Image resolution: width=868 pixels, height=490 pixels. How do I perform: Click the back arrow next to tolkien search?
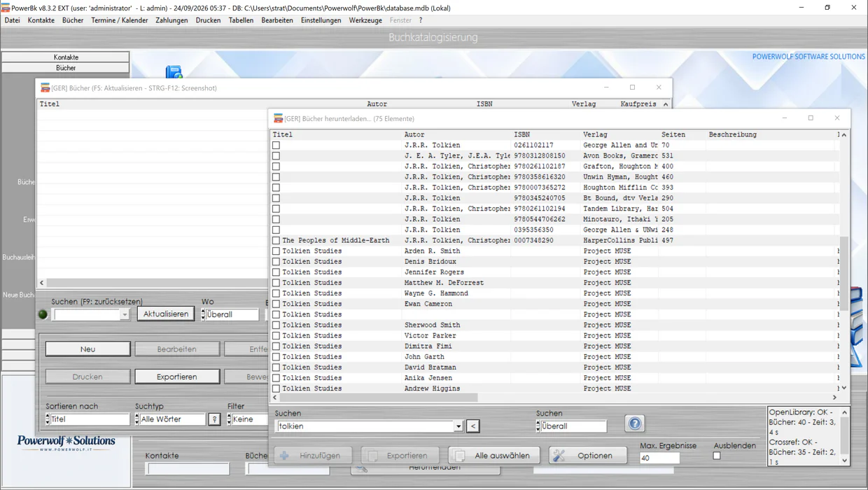click(x=473, y=426)
